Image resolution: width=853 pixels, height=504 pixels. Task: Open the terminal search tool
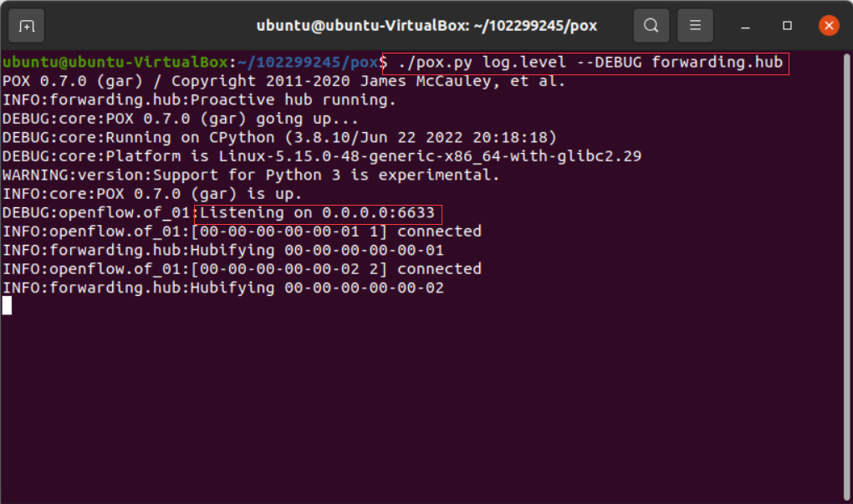[x=651, y=25]
